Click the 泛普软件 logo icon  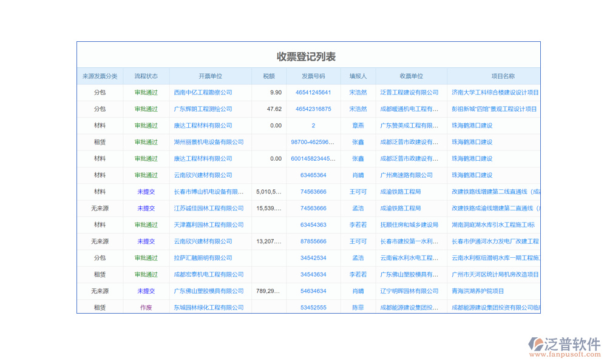[x=538, y=345]
